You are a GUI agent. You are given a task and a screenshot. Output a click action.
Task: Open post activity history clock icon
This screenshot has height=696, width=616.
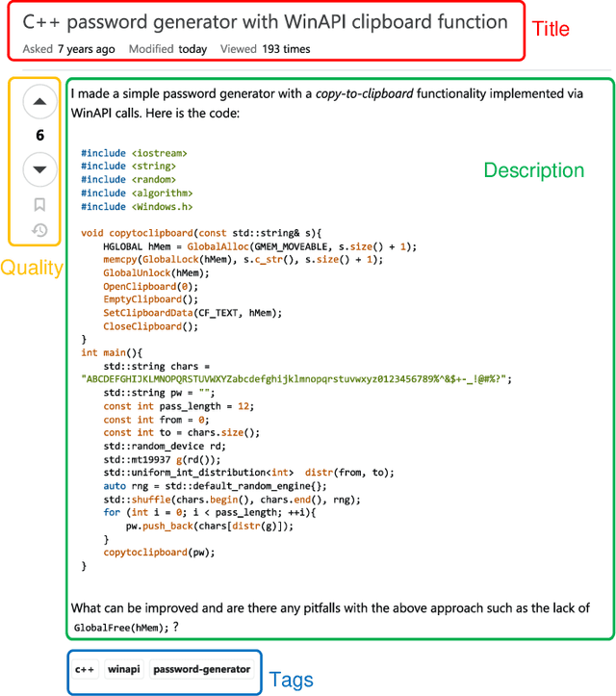(39, 230)
